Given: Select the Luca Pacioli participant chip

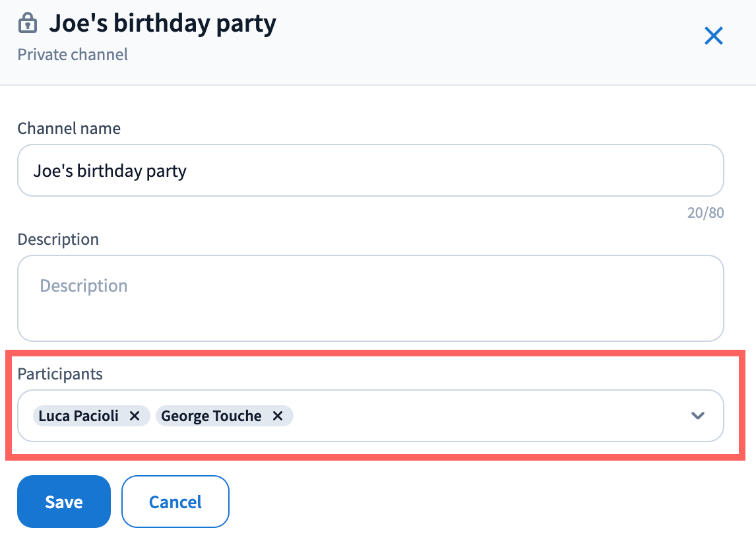Looking at the screenshot, I should 79,416.
